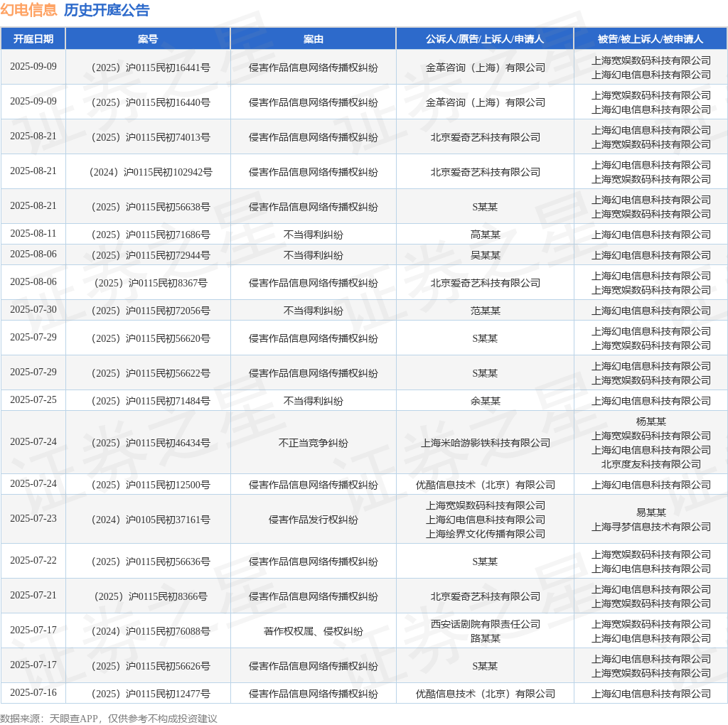Click the date 2025-07-21

pyautogui.click(x=33, y=596)
